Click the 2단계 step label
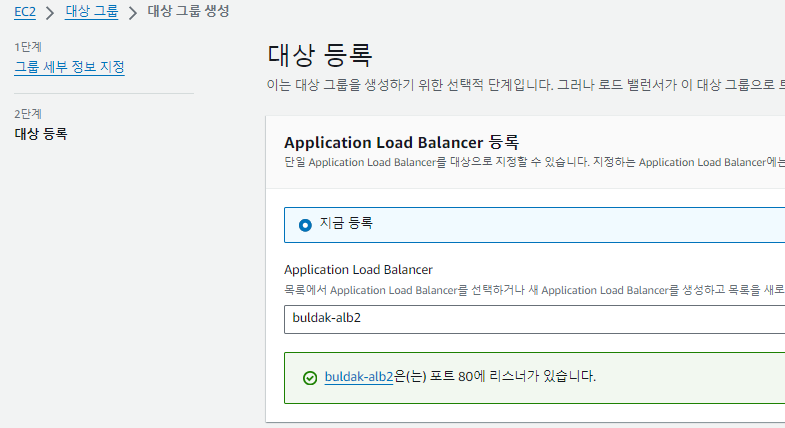785x428 pixels. 28,114
